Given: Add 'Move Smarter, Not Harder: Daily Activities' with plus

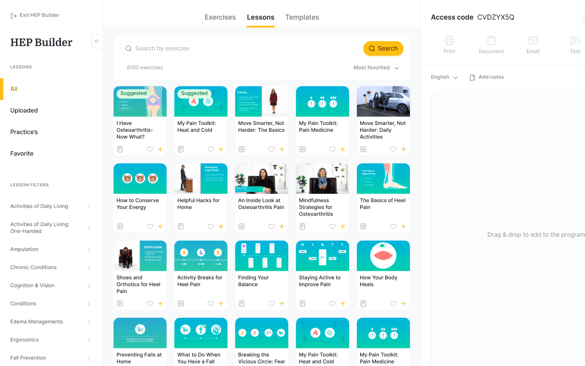Looking at the screenshot, I should click(x=403, y=149).
